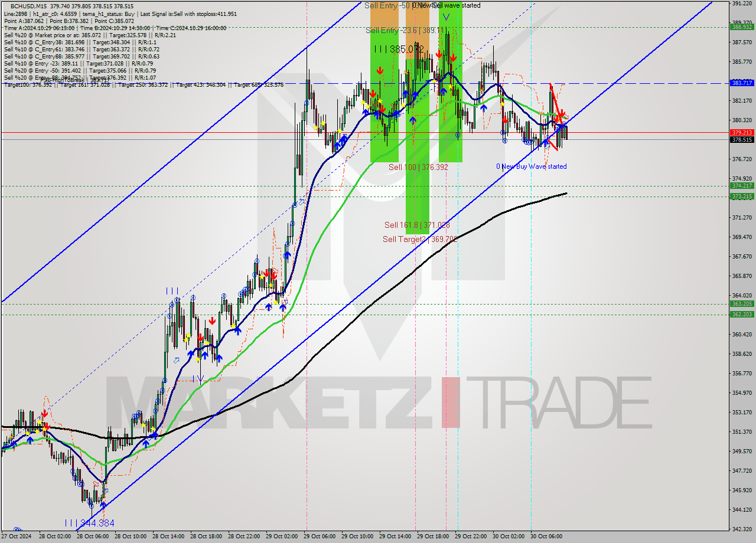
Task: Click the '29 Oct 22:00' time axis label
Action: click(471, 537)
